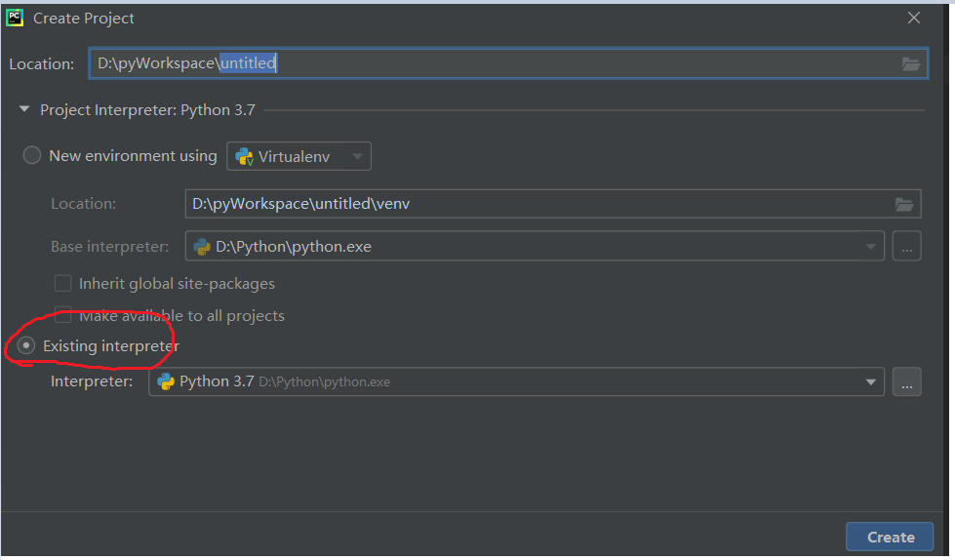Click the ellipsis button beside Base interpreter
Viewport: 955px width, 560px height.
907,246
